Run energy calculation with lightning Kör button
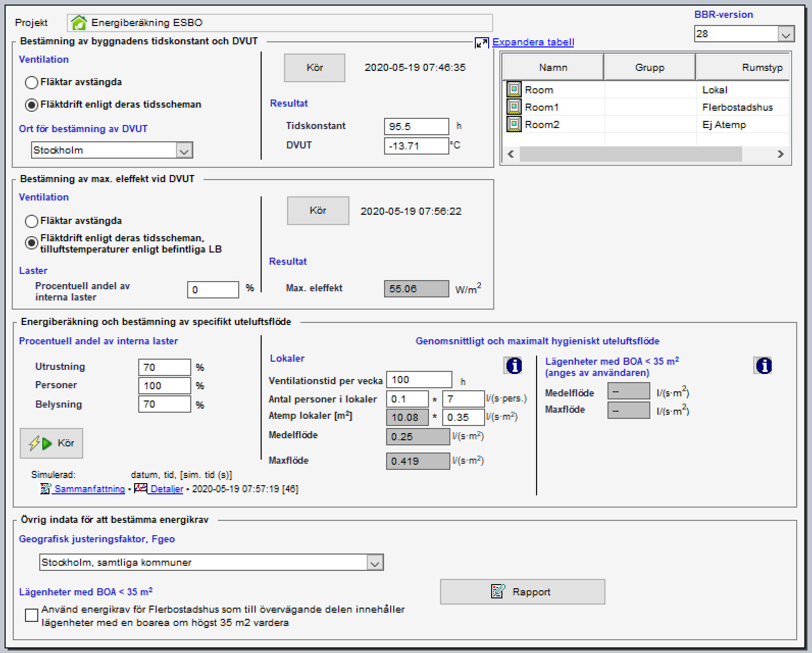 coord(52,443)
